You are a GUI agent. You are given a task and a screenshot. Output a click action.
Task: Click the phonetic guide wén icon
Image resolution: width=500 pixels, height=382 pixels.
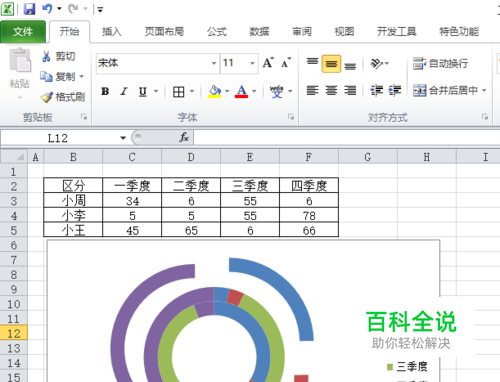[x=277, y=91]
